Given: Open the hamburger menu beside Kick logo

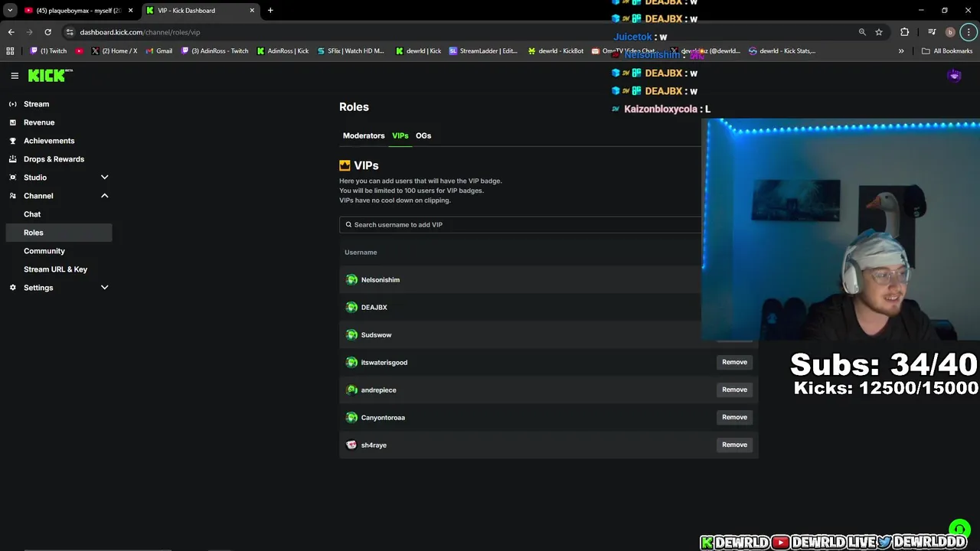Looking at the screenshot, I should (15, 76).
